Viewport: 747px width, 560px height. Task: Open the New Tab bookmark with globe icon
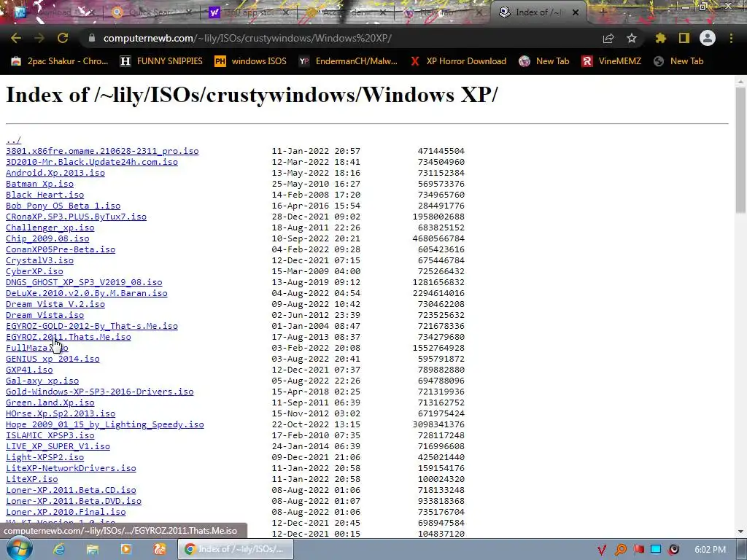[x=678, y=61]
